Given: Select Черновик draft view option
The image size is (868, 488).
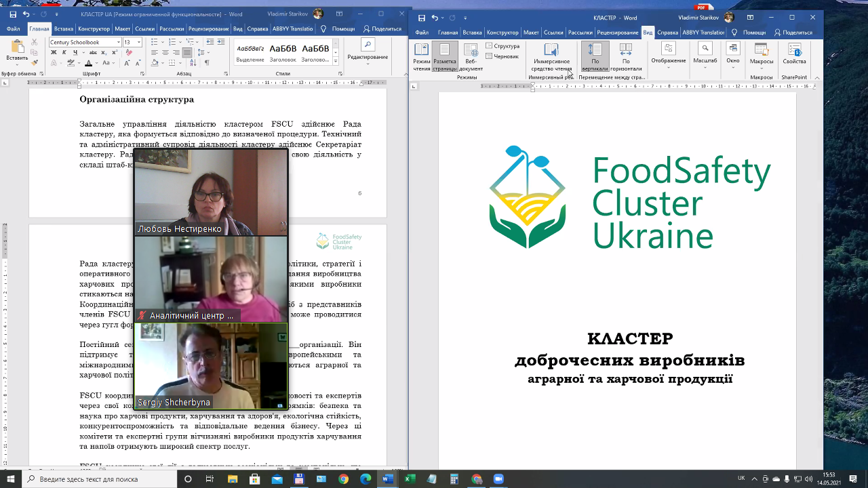Looking at the screenshot, I should [501, 56].
